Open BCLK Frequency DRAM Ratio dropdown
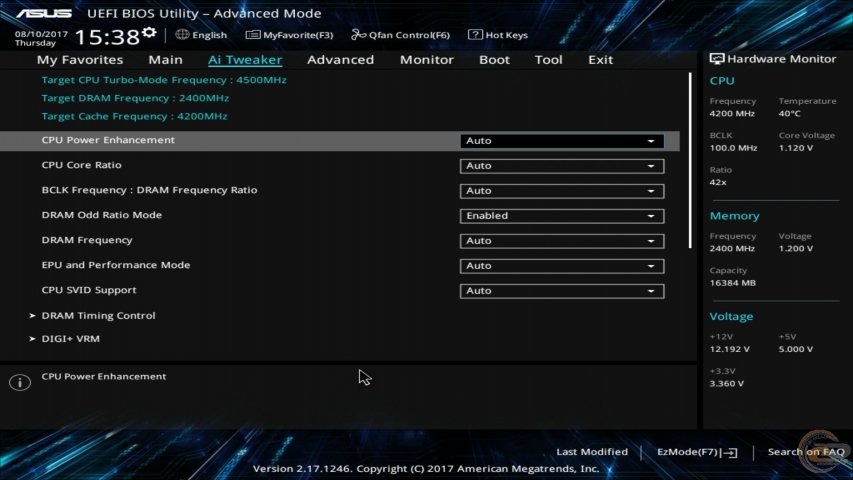 tap(562, 191)
